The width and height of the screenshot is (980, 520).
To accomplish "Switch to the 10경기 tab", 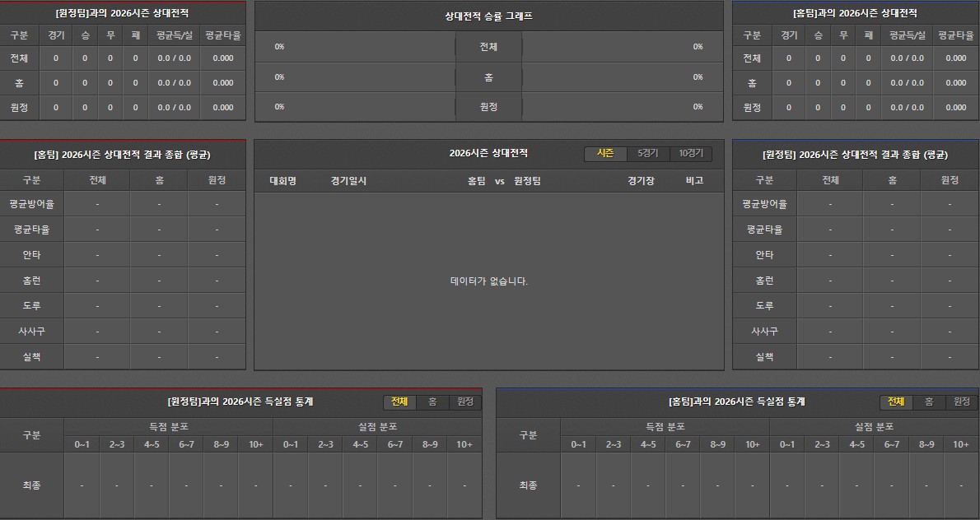I will point(691,154).
